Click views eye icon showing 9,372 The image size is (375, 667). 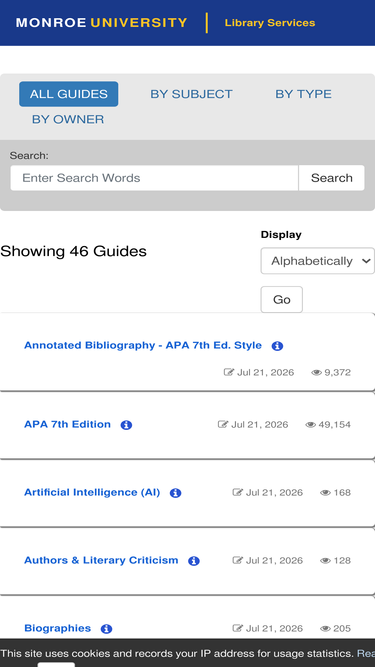tap(316, 373)
